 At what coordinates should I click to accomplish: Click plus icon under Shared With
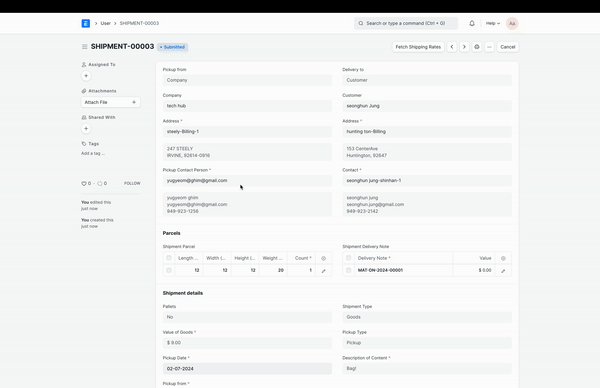86,129
